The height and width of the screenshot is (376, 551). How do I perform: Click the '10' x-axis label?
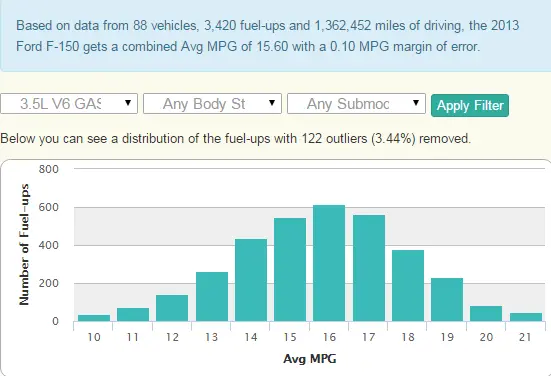[94, 337]
